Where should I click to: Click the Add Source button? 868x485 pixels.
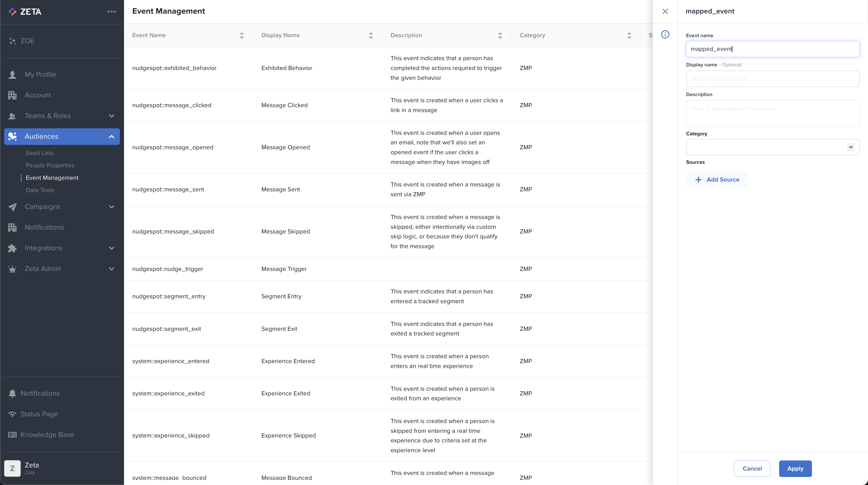(x=717, y=179)
